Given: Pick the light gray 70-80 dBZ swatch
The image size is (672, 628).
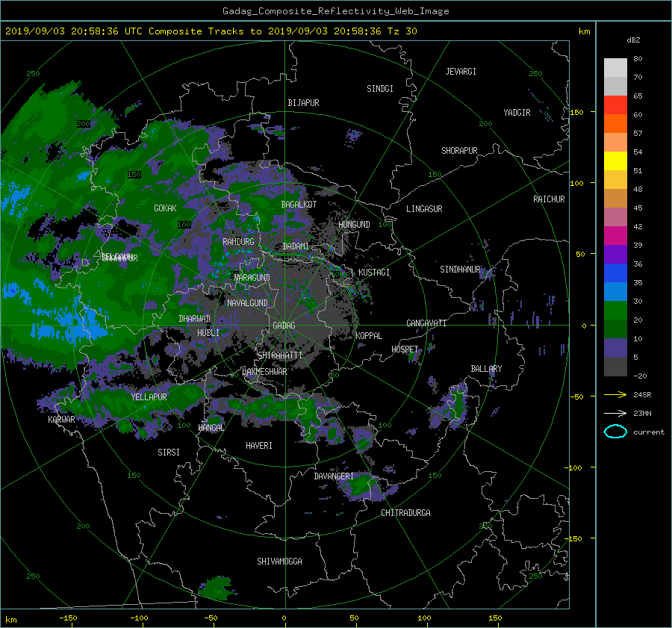Looking at the screenshot, I should click(615, 67).
